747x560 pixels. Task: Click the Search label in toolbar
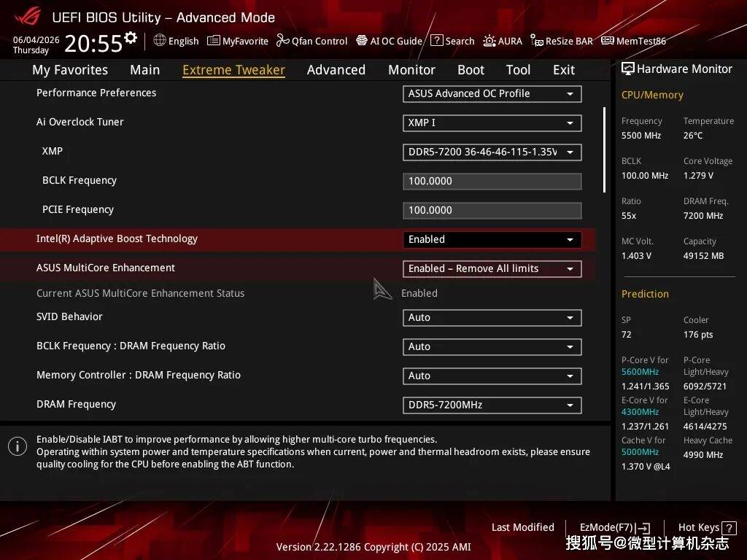point(460,41)
